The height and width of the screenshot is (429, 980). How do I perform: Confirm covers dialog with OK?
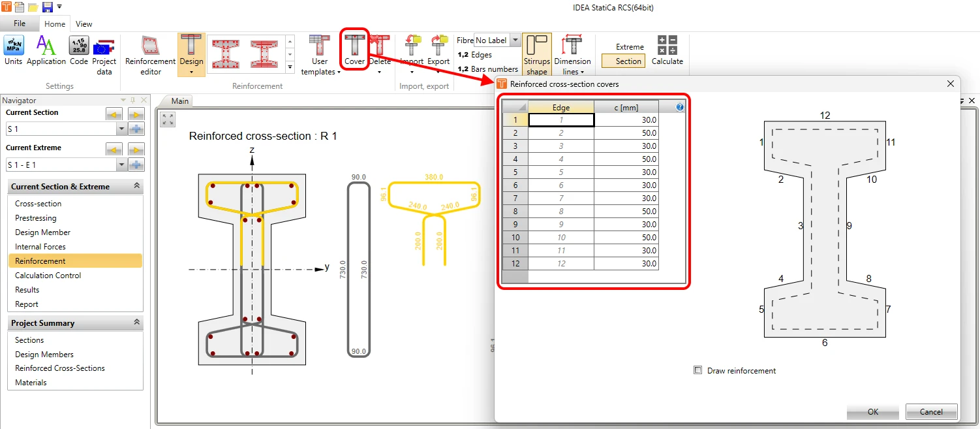coord(873,412)
